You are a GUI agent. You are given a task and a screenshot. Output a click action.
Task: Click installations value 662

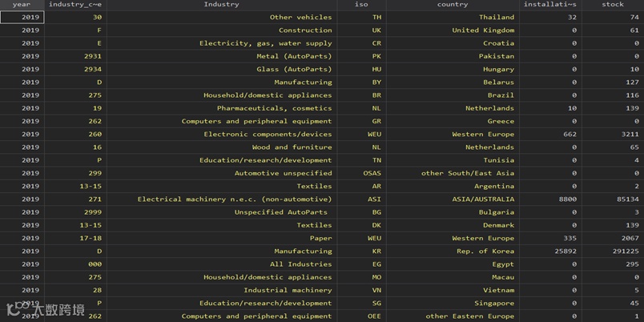pyautogui.click(x=550, y=135)
